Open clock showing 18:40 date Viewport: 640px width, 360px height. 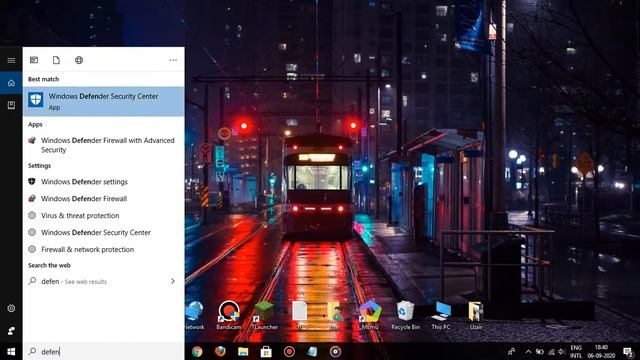[x=601, y=351]
